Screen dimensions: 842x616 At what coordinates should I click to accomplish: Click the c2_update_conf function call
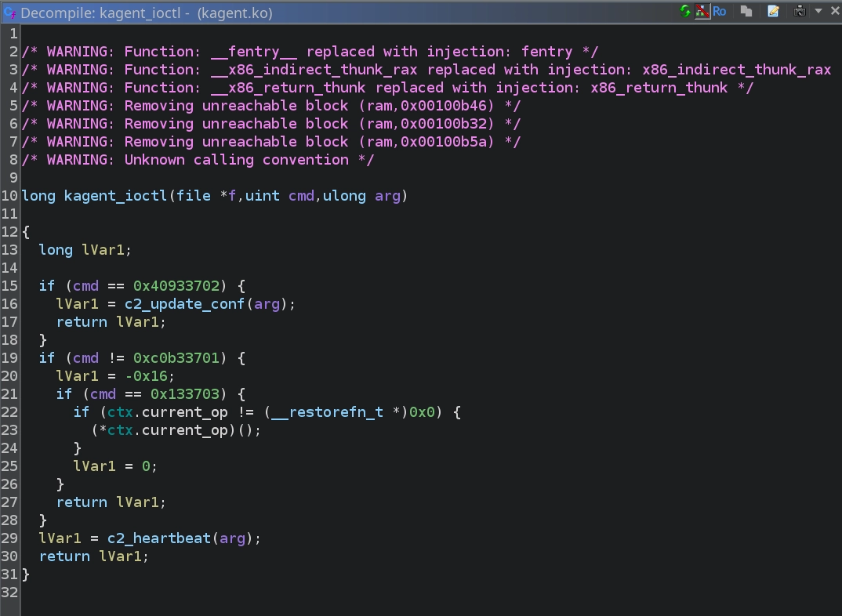184,304
